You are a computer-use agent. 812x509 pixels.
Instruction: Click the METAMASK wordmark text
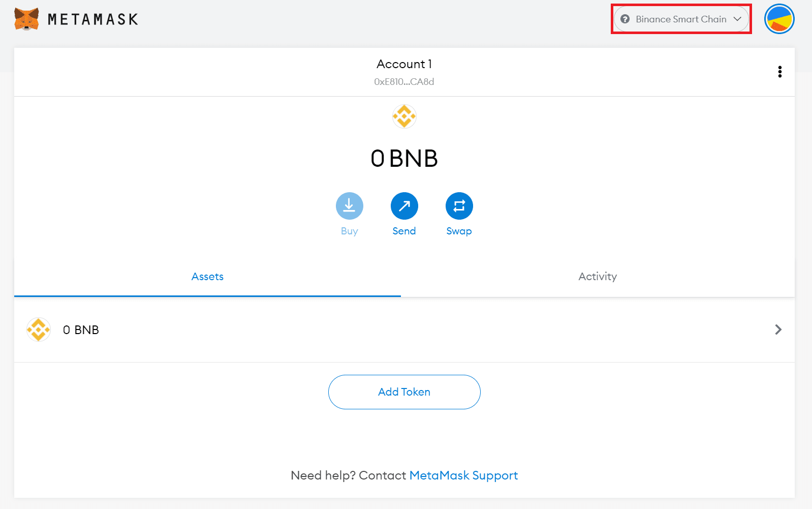tap(93, 19)
